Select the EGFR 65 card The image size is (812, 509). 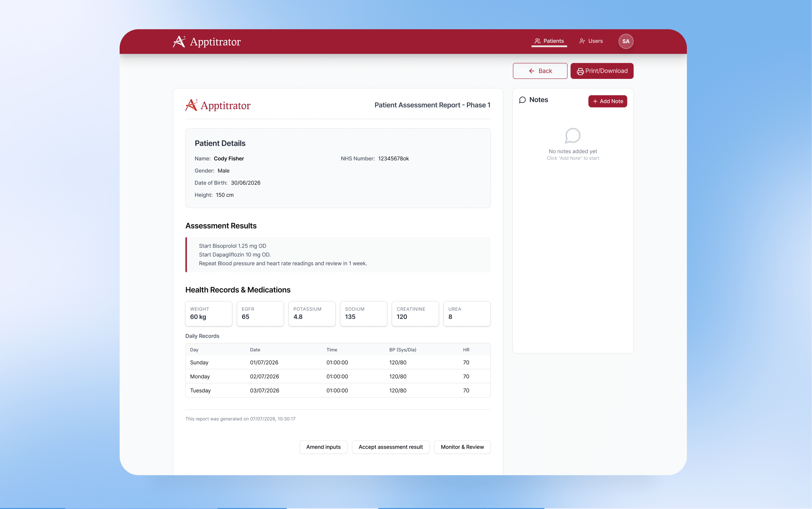pyautogui.click(x=260, y=313)
